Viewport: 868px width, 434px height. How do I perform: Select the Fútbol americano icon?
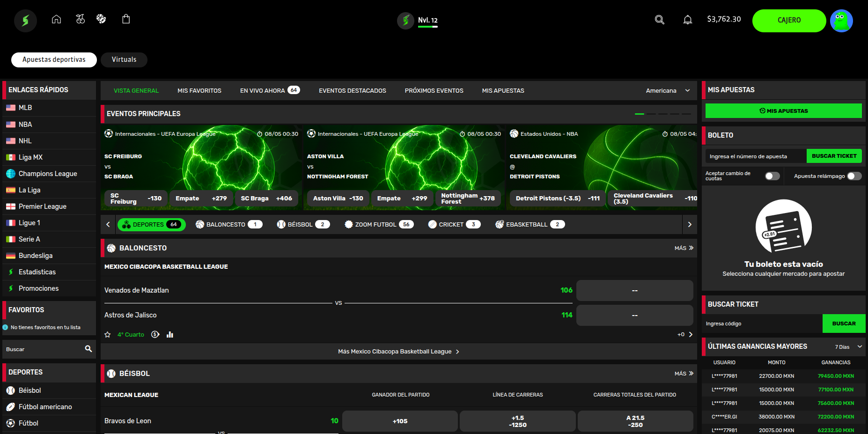click(11, 407)
